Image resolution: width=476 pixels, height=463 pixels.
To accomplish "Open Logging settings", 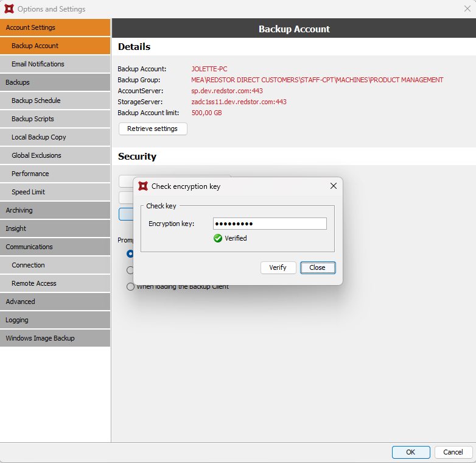I will pyautogui.click(x=55, y=320).
